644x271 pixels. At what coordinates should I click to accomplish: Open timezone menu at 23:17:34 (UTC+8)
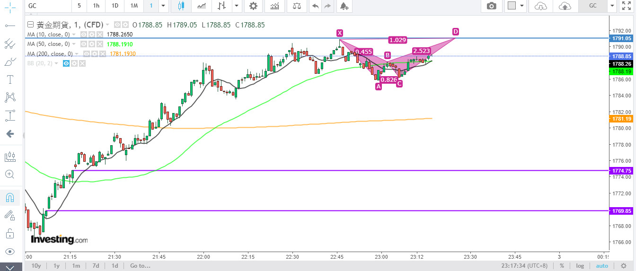click(x=525, y=266)
